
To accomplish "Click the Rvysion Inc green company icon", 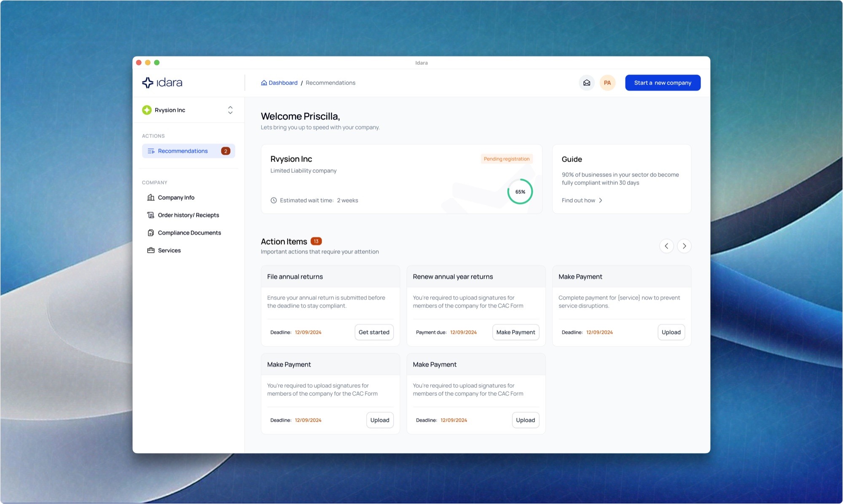I will pyautogui.click(x=147, y=110).
